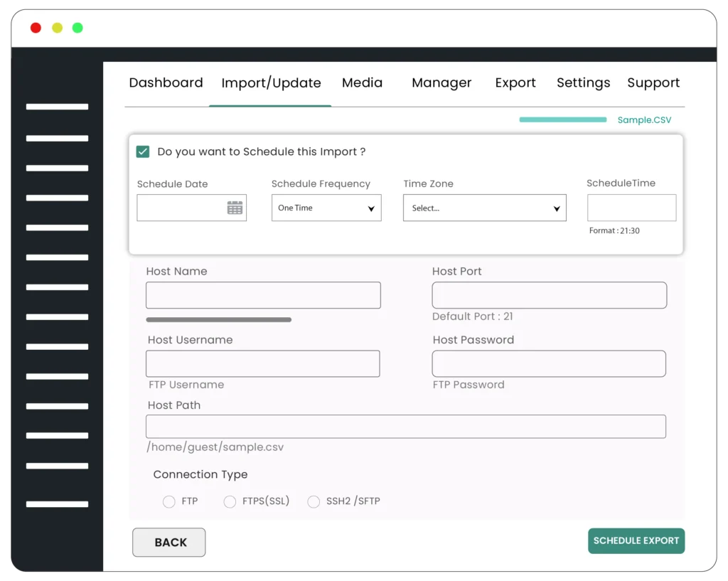728x581 pixels.
Task: Open the Export section
Action: pos(515,82)
